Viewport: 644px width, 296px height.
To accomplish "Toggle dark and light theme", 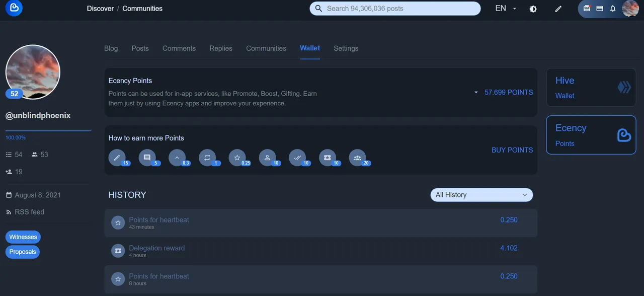I will [x=533, y=9].
